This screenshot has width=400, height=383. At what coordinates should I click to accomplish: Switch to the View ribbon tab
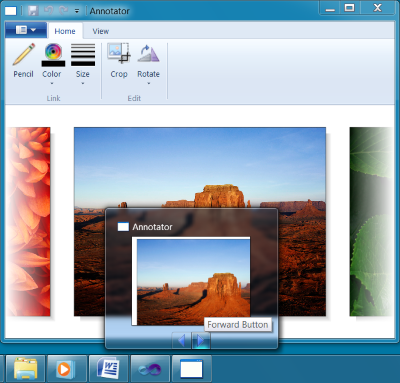click(101, 31)
